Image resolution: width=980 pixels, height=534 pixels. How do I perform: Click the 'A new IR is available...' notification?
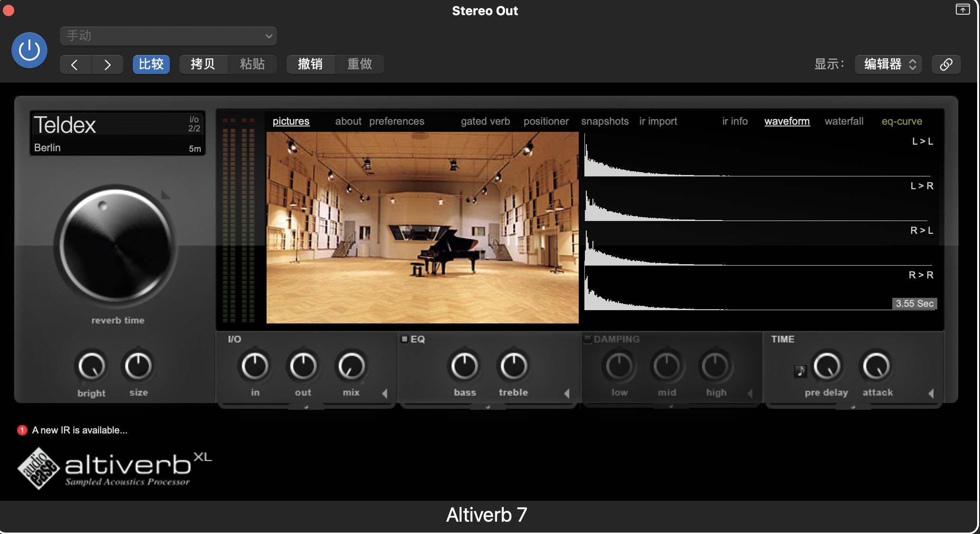click(x=80, y=430)
